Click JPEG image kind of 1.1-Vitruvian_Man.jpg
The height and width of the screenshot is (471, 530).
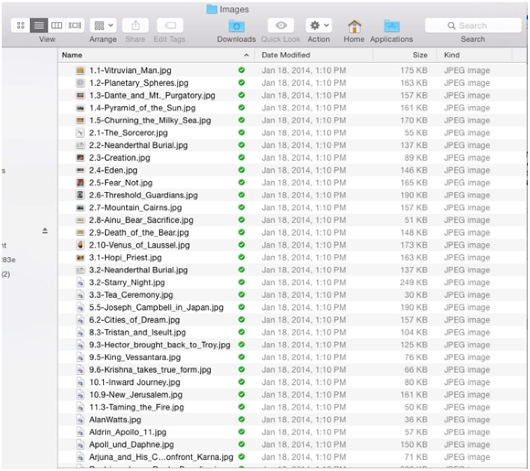pos(467,70)
